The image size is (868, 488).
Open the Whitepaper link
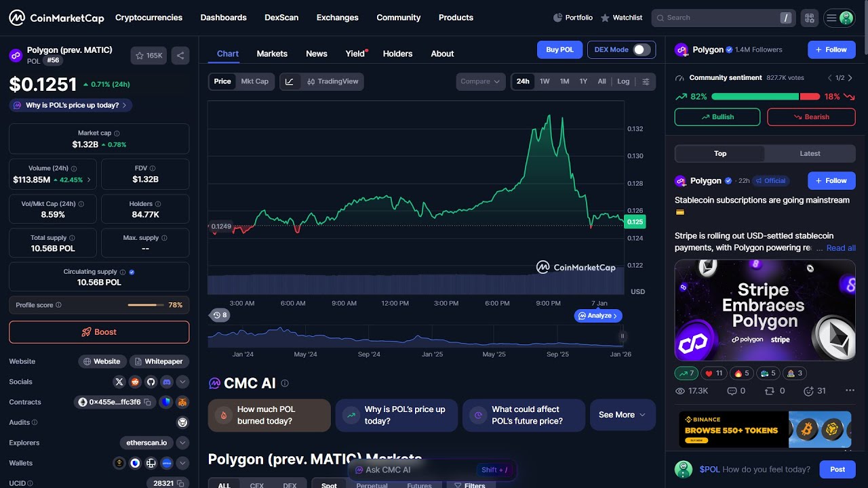159,361
